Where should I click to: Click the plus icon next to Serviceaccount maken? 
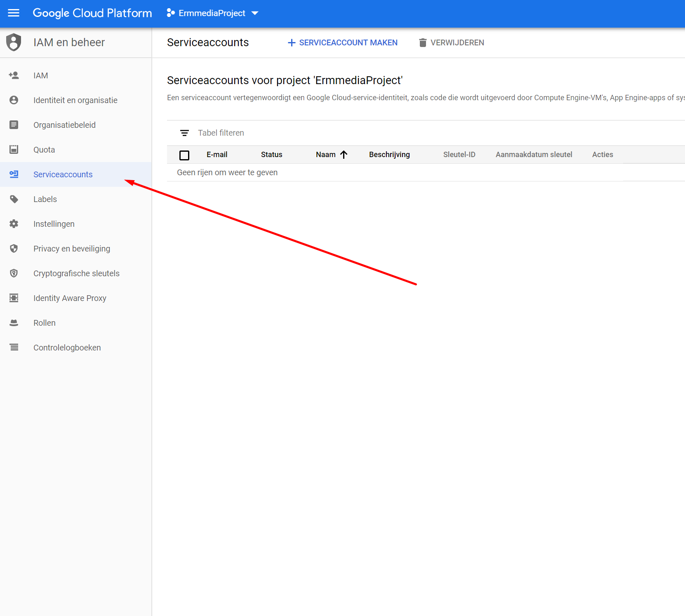[x=292, y=42]
